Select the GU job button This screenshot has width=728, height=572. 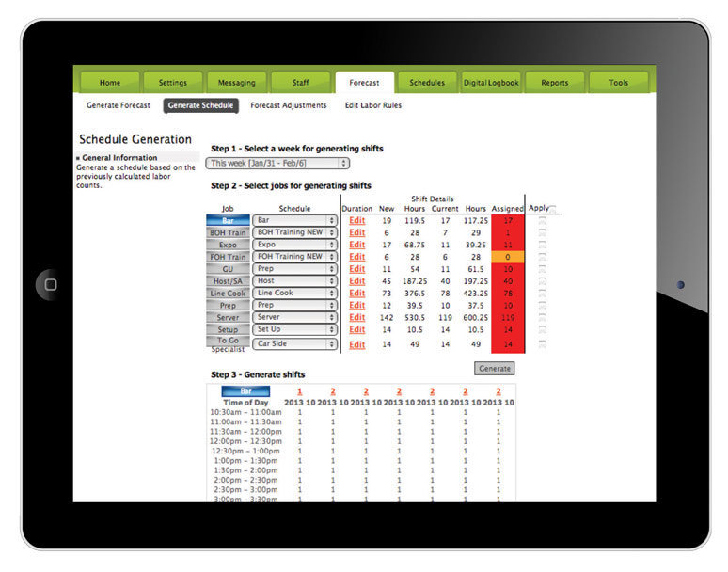coord(228,268)
